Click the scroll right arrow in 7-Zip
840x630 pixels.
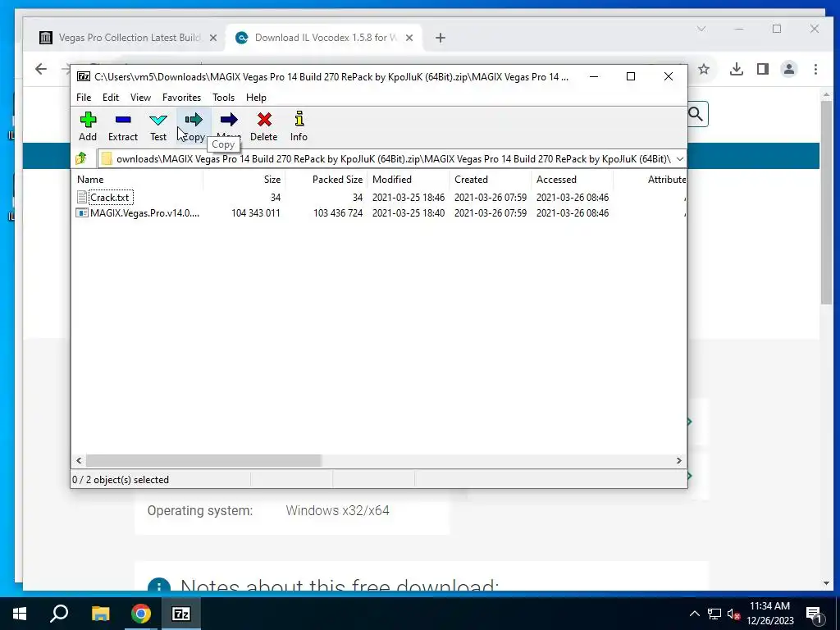[x=678, y=461]
